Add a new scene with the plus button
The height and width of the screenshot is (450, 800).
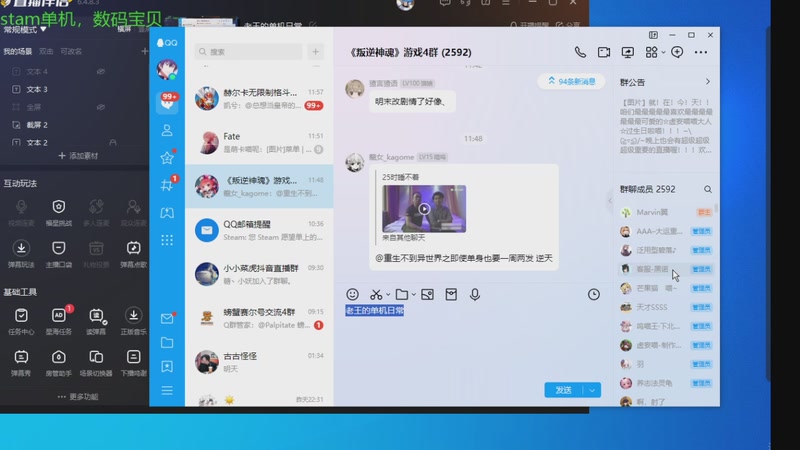(144, 51)
